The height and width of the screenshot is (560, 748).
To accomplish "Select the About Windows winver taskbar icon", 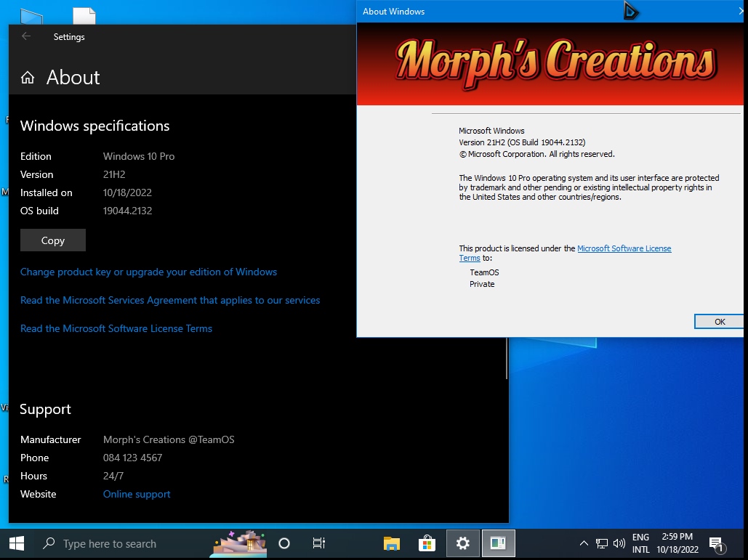I will coord(498,543).
